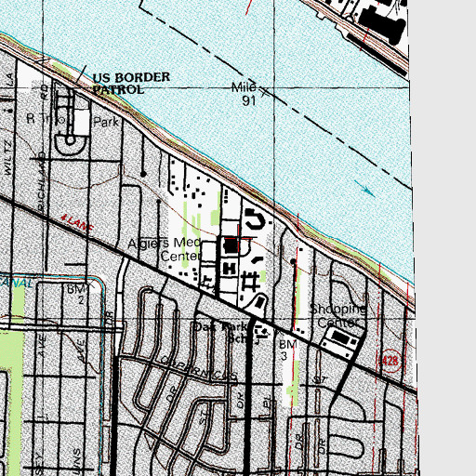The image size is (476, 476).
Task: Select the "Mile 91" river mile label
Action: pos(245,94)
